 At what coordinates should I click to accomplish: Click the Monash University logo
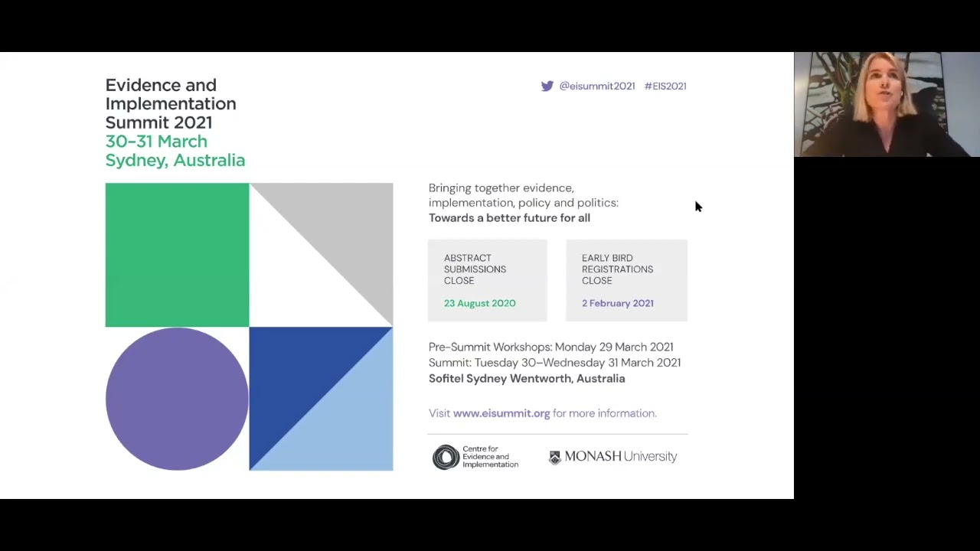click(613, 457)
